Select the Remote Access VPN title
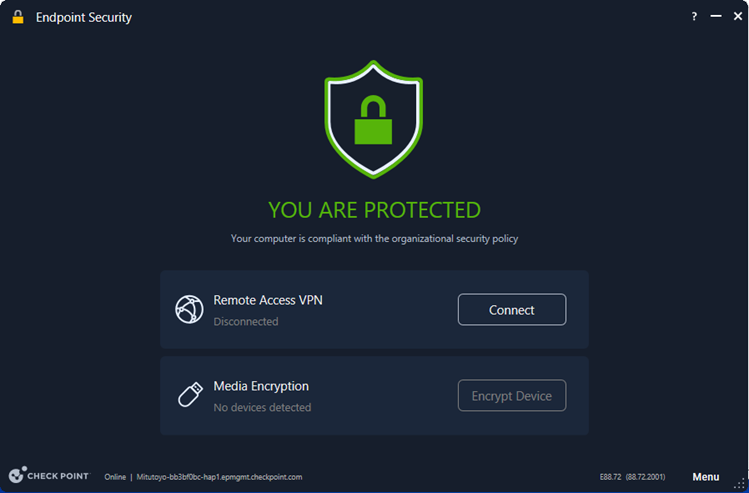Viewport: 749px width, 493px height. [x=268, y=300]
